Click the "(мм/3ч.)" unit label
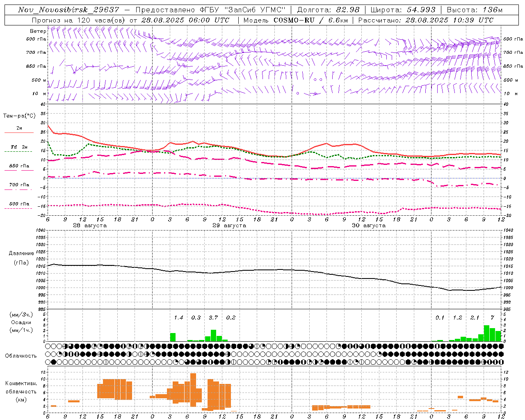Image resolution: width=525 pixels, height=420 pixels. point(21,315)
